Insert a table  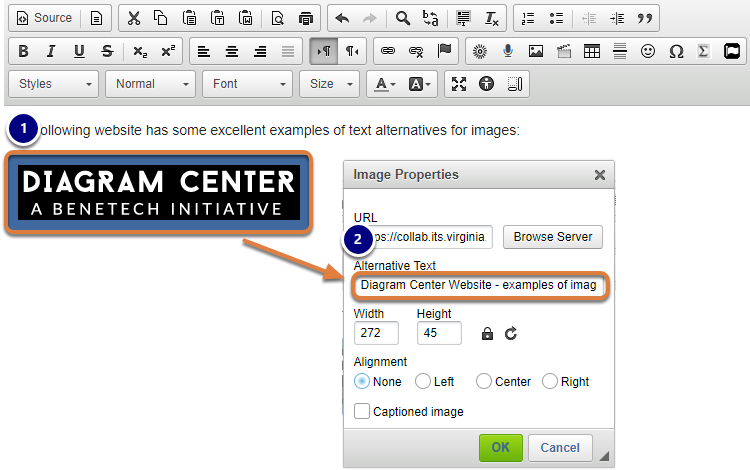(x=592, y=51)
